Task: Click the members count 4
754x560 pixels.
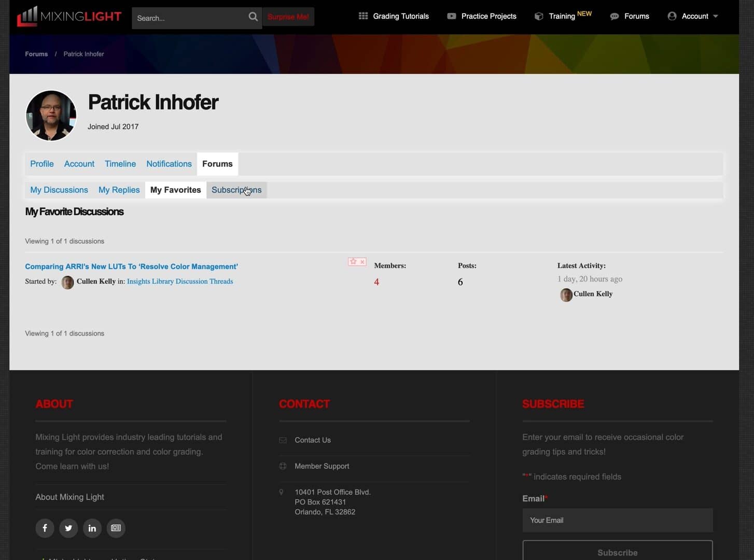Action: tap(376, 282)
